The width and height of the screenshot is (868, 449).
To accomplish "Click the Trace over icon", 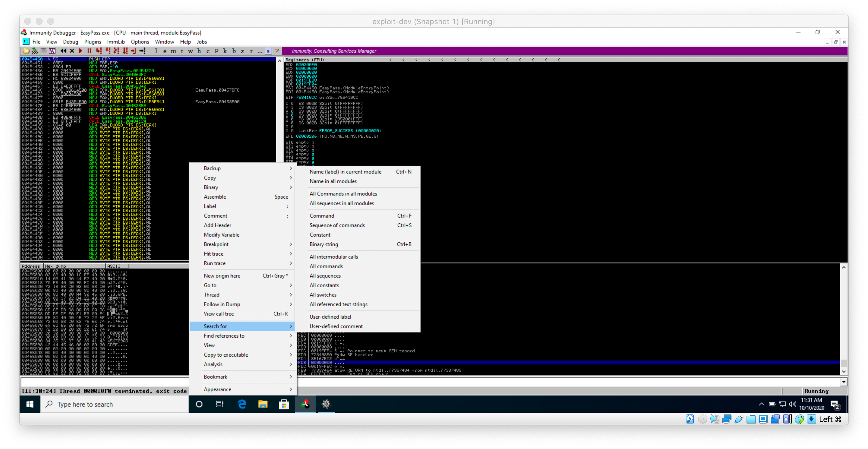I will pyautogui.click(x=125, y=51).
